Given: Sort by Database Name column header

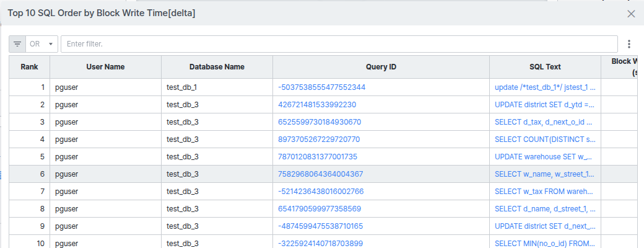Looking at the screenshot, I should tap(217, 66).
